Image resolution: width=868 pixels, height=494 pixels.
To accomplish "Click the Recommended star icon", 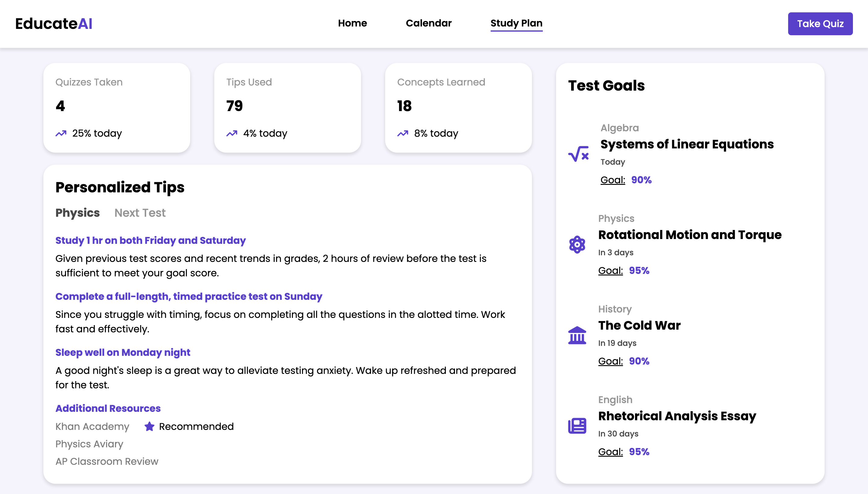I will pyautogui.click(x=149, y=426).
